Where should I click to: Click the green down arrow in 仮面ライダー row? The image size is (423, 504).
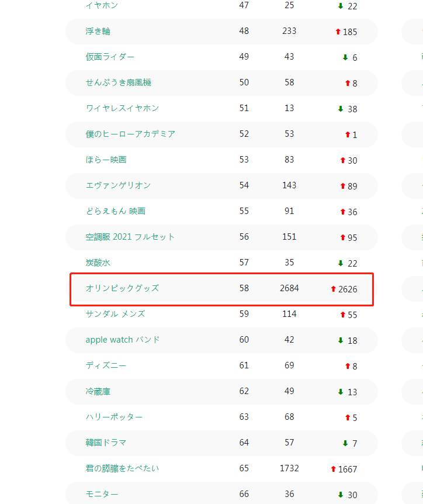[x=345, y=57]
